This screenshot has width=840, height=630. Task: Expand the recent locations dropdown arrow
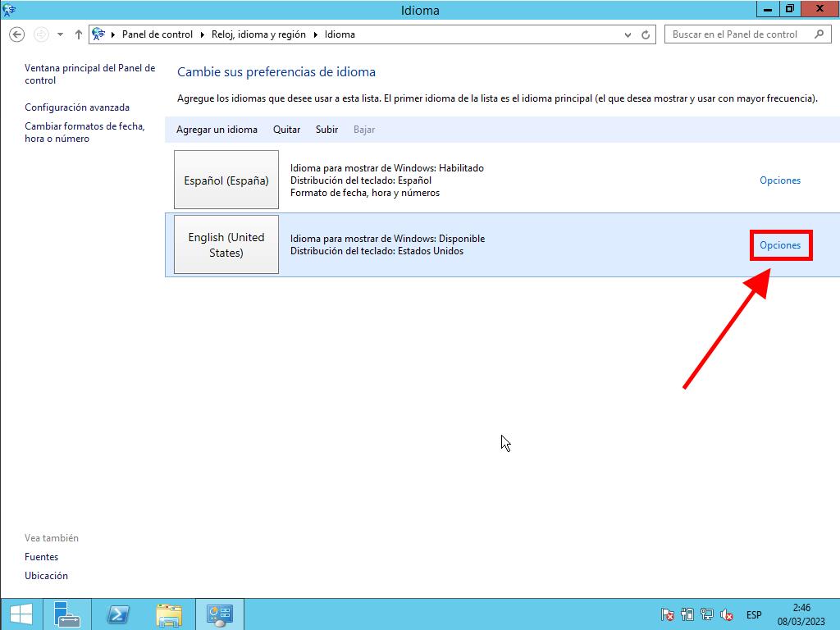coord(60,34)
